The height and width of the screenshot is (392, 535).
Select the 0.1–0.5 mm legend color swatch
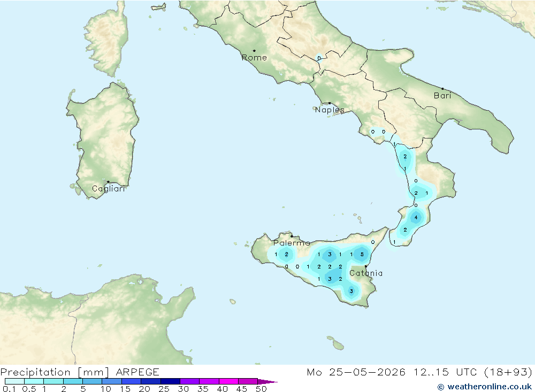click(x=14, y=381)
